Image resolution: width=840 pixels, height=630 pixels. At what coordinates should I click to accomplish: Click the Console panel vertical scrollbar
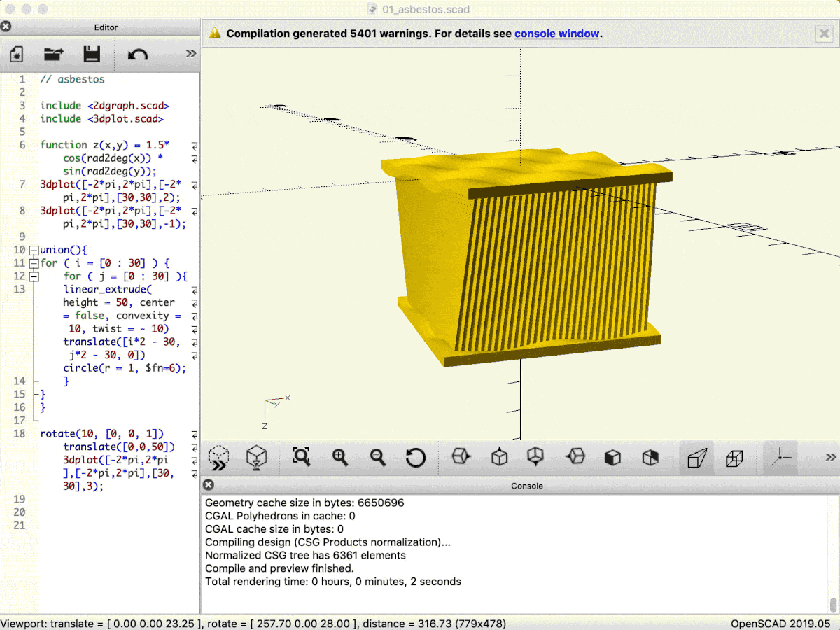833,603
